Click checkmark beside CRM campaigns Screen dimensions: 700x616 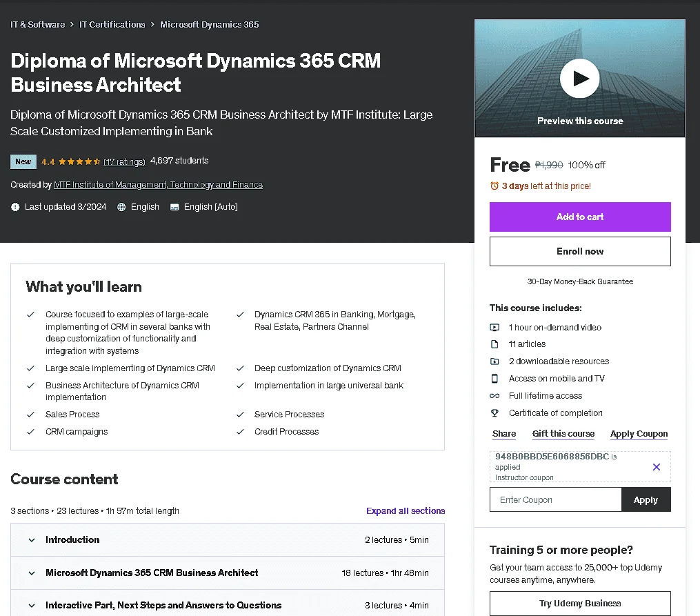[x=30, y=432]
